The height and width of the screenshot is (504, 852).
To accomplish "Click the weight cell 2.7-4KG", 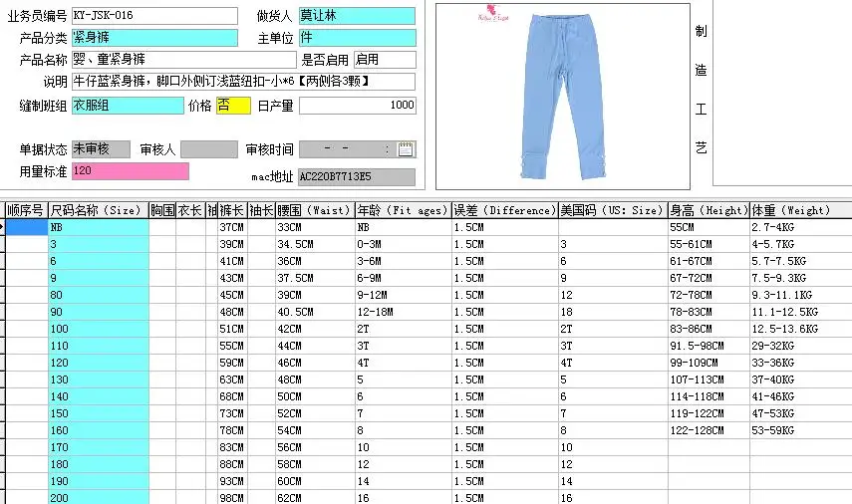I will coord(800,227).
